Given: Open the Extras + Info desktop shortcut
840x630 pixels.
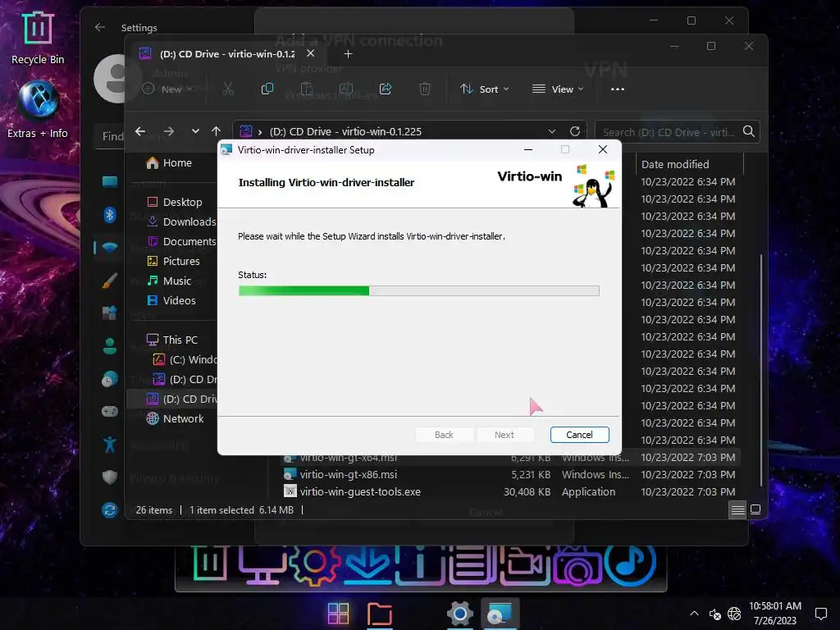Looking at the screenshot, I should [38, 110].
